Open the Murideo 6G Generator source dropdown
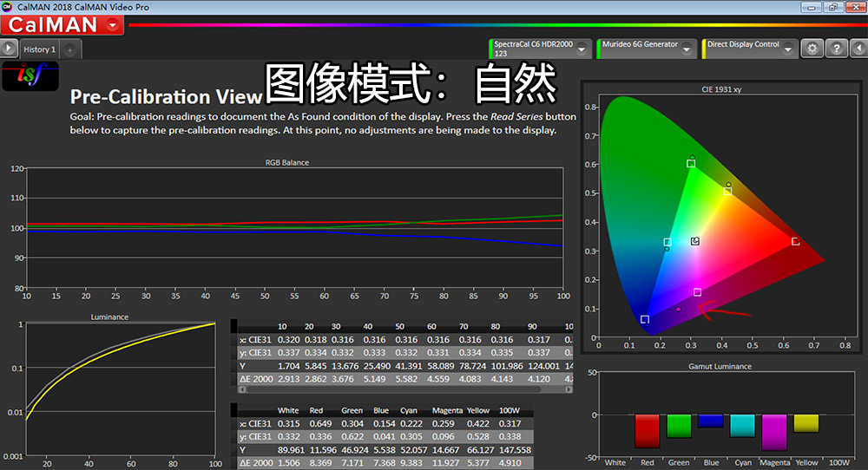The image size is (868, 470). [687, 49]
